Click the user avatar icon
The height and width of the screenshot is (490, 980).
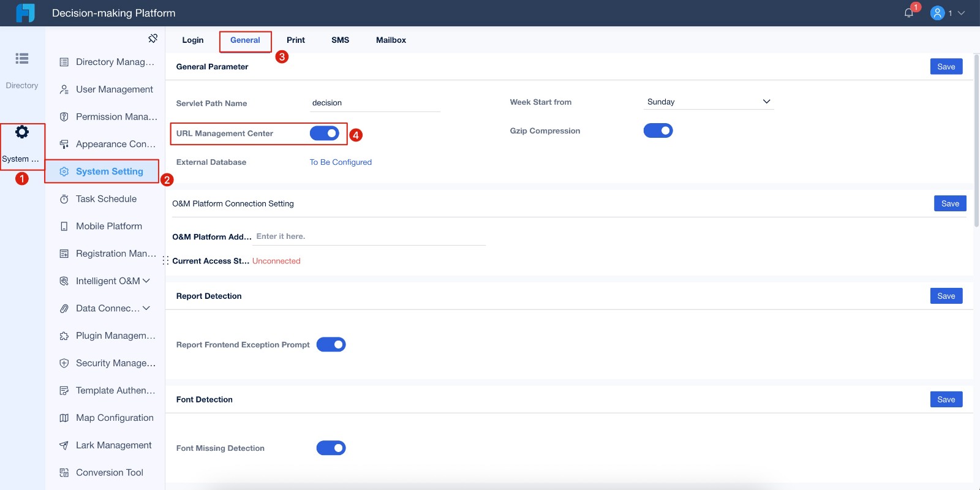tap(937, 13)
